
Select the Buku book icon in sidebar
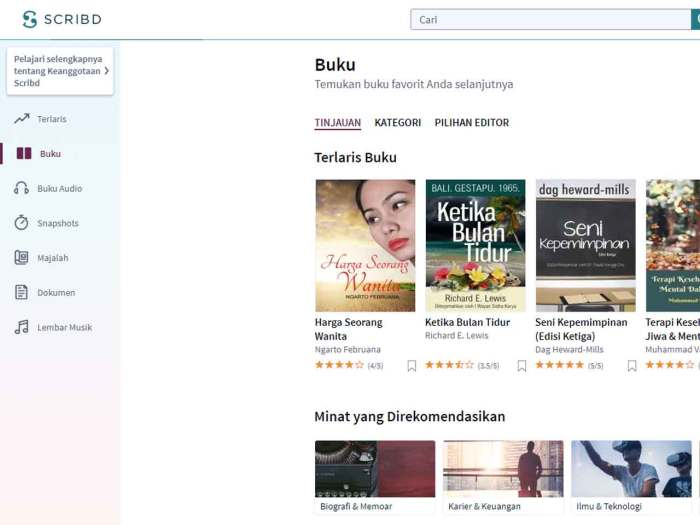[24, 154]
